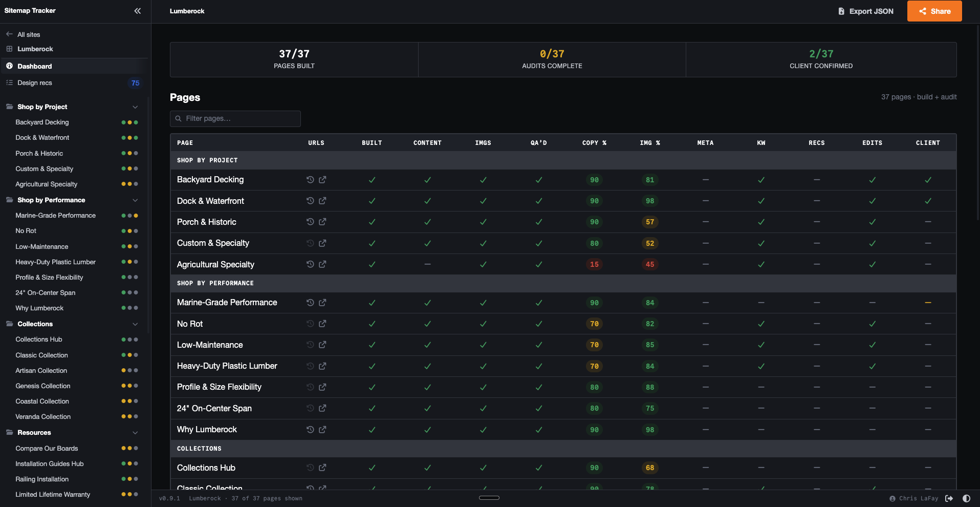Click Export JSON button
This screenshot has height=507, width=980.
(x=866, y=11)
